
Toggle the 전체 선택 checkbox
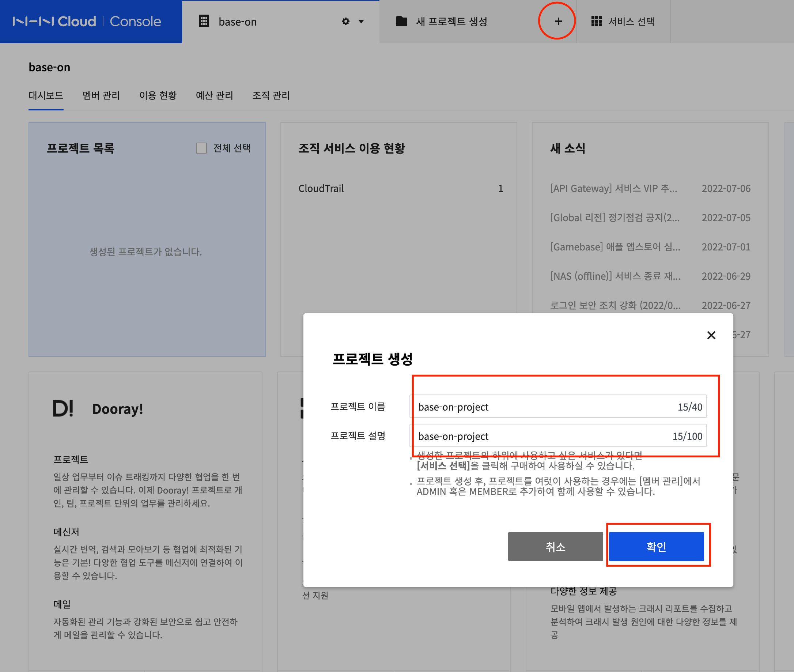coord(201,148)
